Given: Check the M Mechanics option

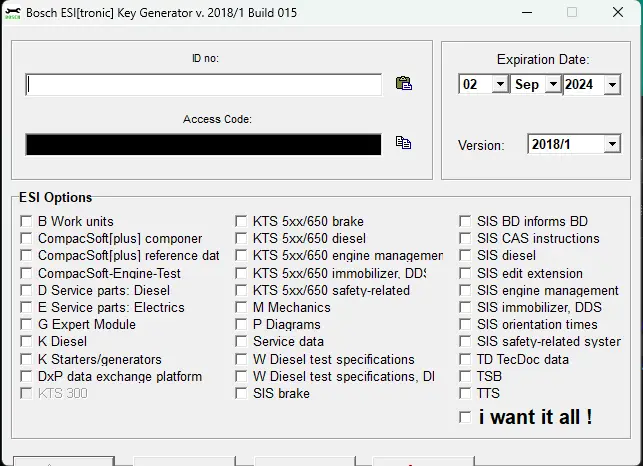Looking at the screenshot, I should click(x=242, y=308).
